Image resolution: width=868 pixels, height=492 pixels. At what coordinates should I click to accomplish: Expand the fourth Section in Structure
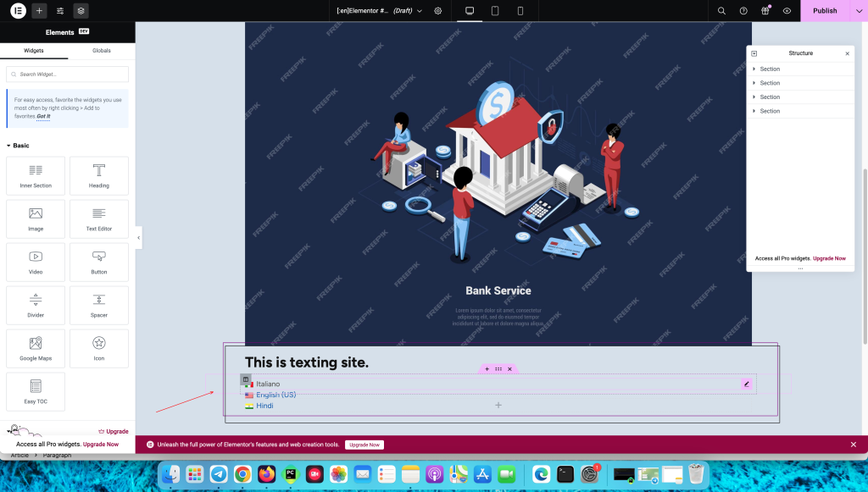pyautogui.click(x=754, y=111)
